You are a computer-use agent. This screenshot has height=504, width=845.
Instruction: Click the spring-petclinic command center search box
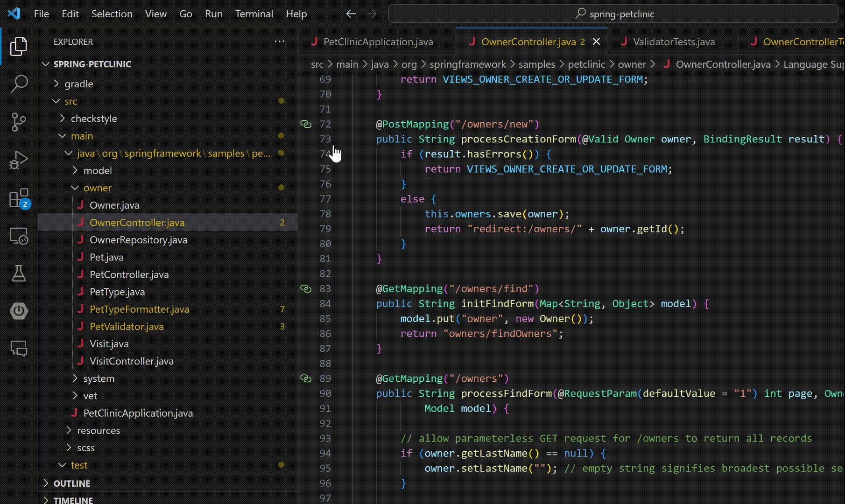[613, 14]
